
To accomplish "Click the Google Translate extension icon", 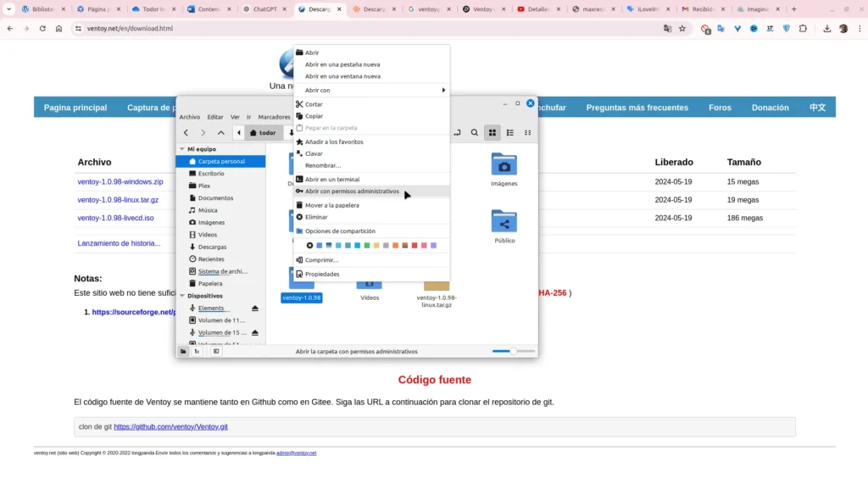I will point(721,28).
